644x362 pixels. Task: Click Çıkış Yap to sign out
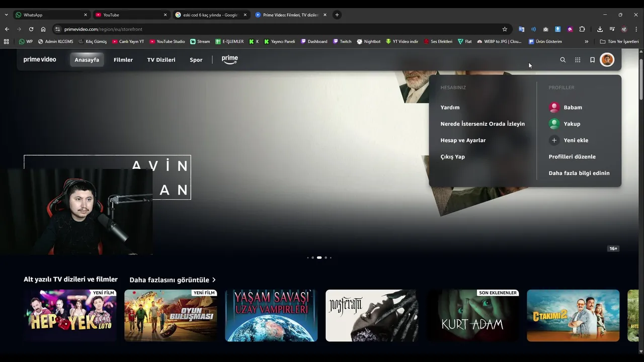click(452, 157)
